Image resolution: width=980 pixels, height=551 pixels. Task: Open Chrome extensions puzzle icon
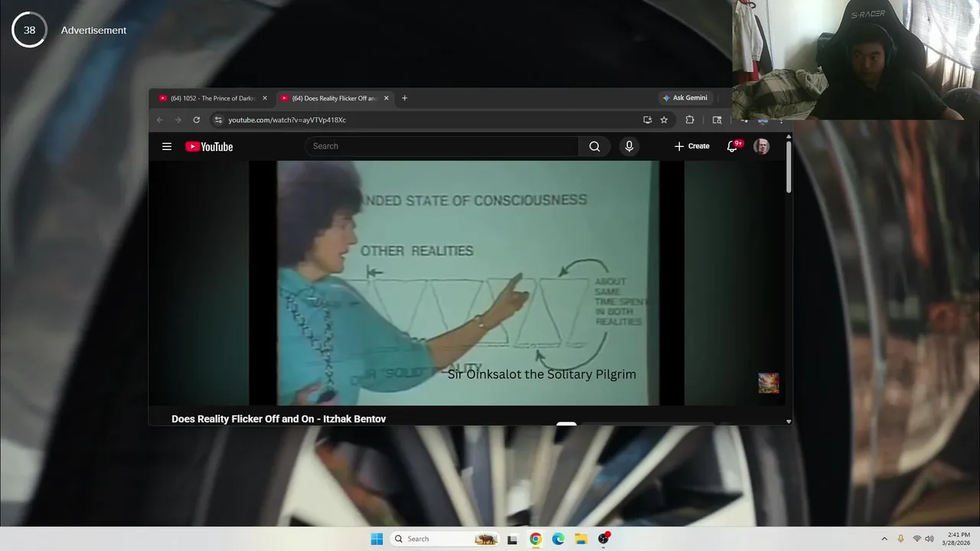pos(690,120)
